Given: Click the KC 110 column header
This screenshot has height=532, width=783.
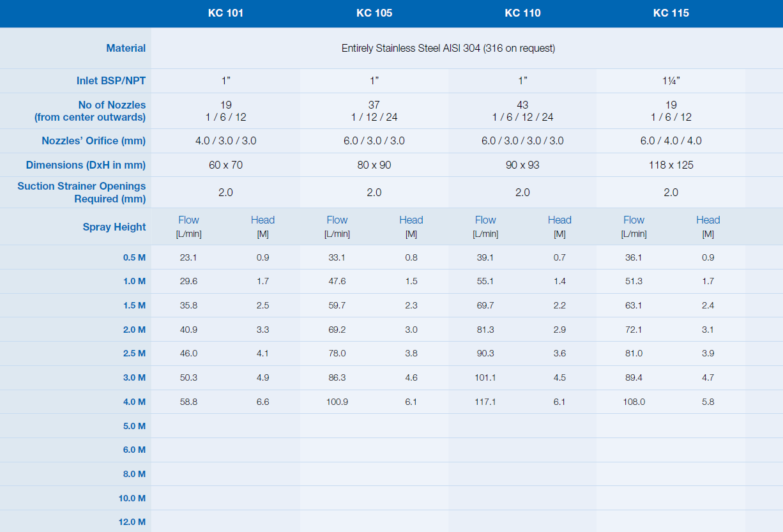Looking at the screenshot, I should (x=522, y=13).
